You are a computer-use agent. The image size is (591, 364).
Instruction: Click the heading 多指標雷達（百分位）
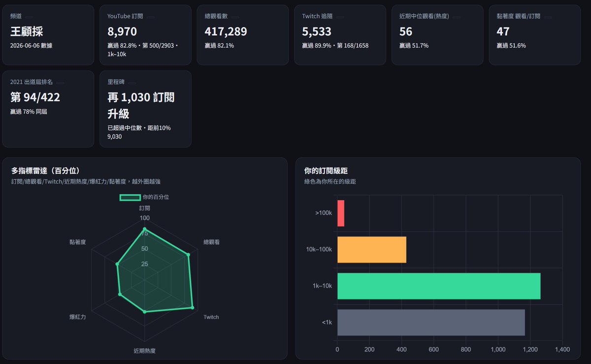46,171
